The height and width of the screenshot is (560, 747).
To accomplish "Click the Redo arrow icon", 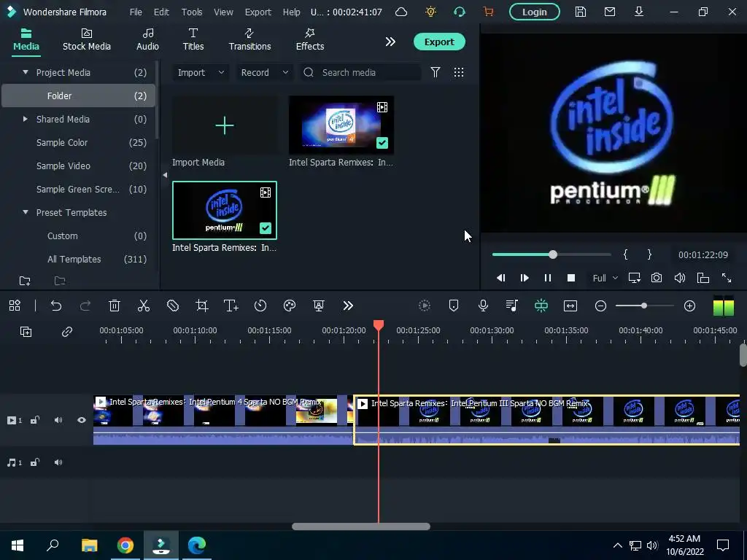I will tap(85, 306).
